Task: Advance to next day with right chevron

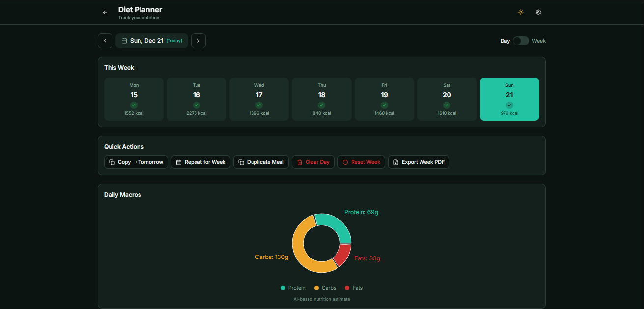Action: pos(198,41)
